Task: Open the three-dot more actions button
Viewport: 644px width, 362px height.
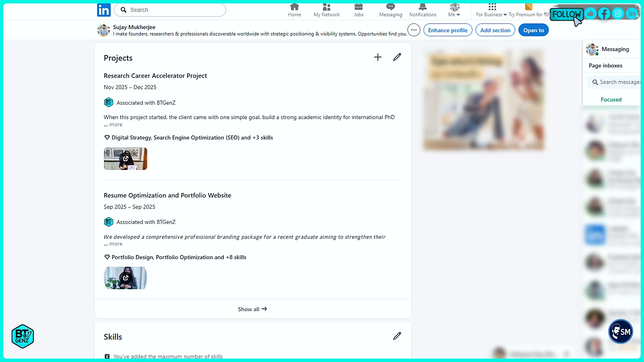Action: pyautogui.click(x=414, y=30)
